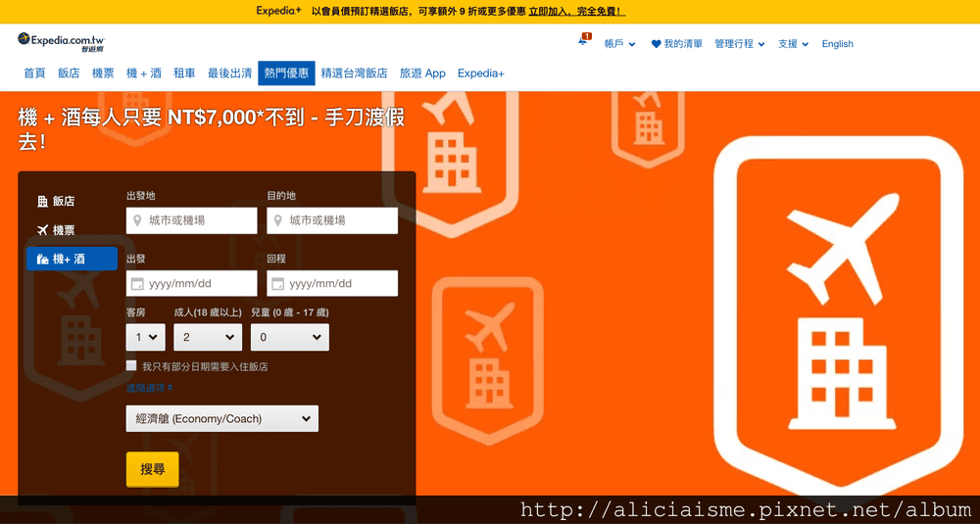
Task: Switch language to English
Action: point(837,44)
